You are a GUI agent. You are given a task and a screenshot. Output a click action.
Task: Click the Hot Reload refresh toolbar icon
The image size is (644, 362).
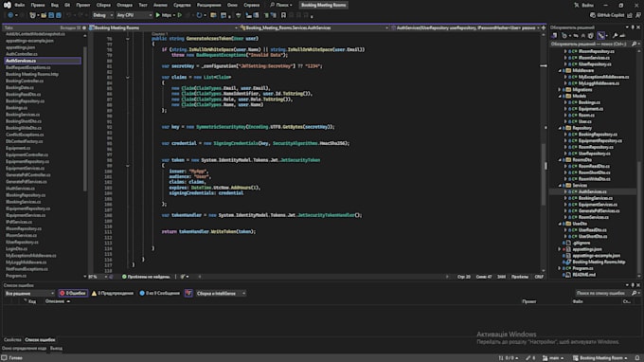(x=199, y=15)
